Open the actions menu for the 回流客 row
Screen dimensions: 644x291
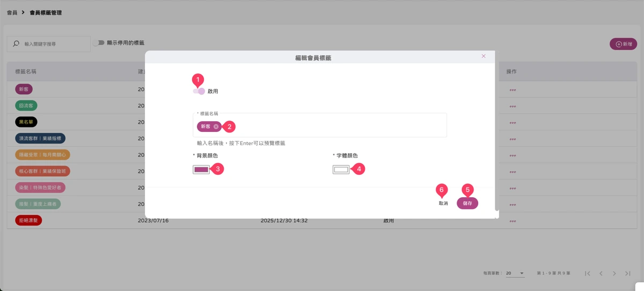(x=513, y=106)
